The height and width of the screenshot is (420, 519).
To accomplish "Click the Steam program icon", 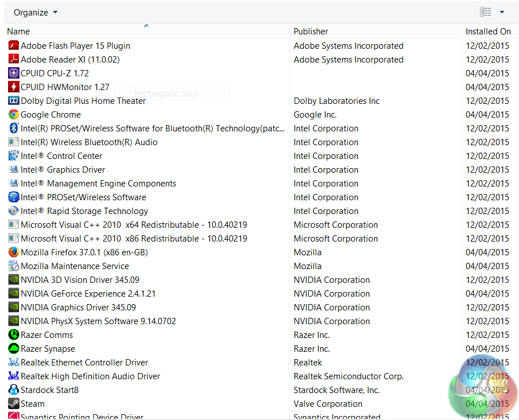I will pos(14,404).
